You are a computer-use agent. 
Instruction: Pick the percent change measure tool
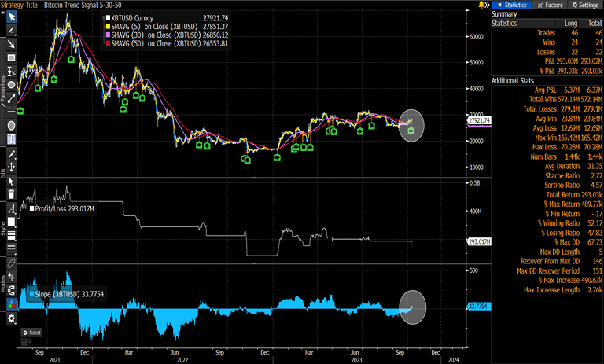pos(12,72)
